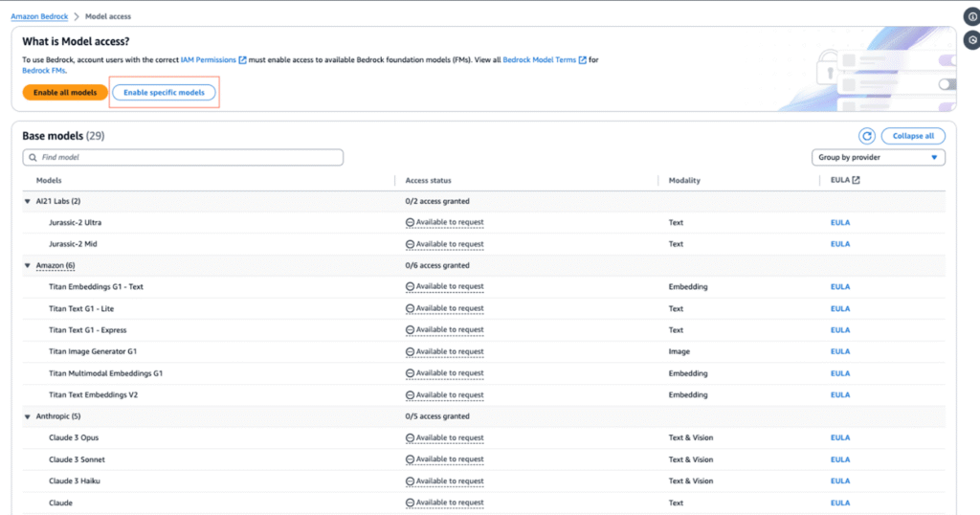Click the status icon for Claude 3 Opus
The height and width of the screenshot is (515, 980).
point(411,437)
